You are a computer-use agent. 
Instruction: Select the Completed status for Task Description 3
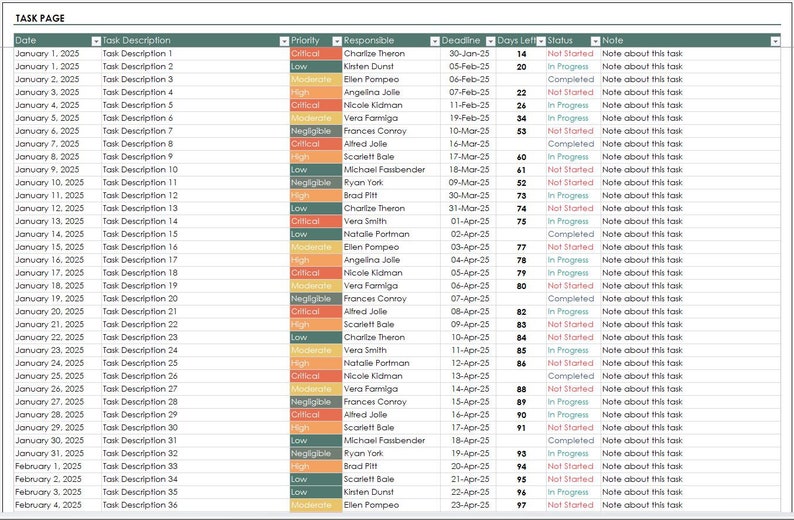573,79
